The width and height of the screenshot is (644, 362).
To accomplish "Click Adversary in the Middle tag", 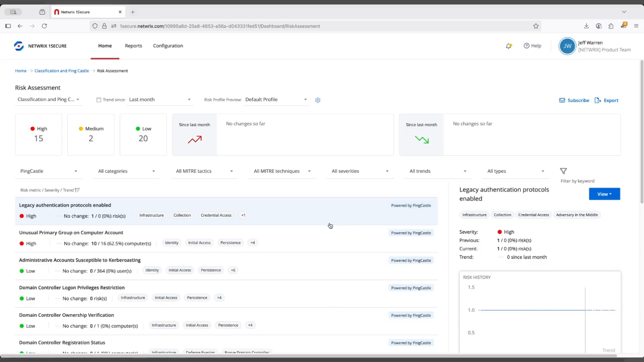I will coord(577,215).
